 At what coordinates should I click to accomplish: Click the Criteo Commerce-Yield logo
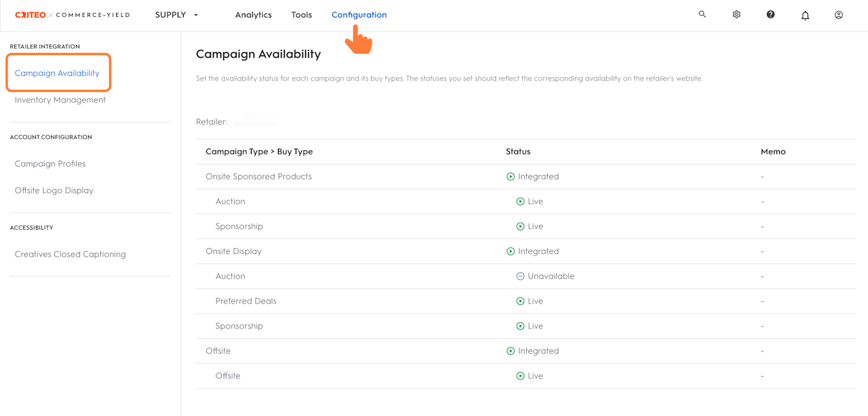pyautogui.click(x=72, y=15)
